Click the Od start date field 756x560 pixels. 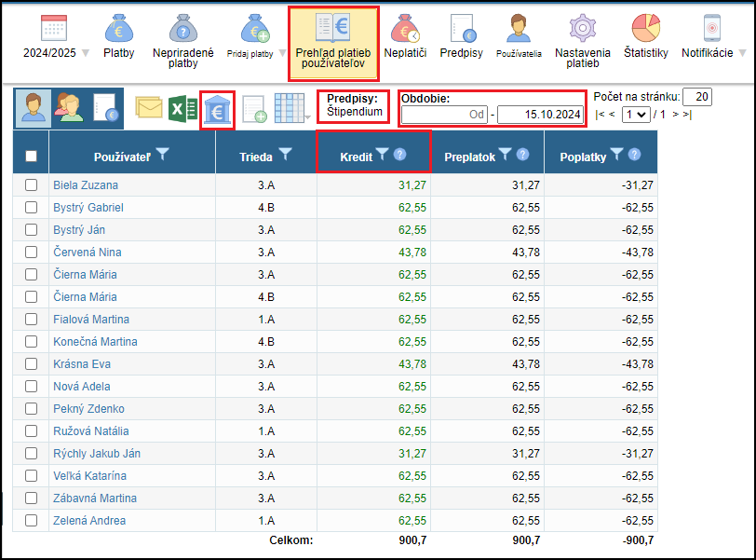coord(444,115)
